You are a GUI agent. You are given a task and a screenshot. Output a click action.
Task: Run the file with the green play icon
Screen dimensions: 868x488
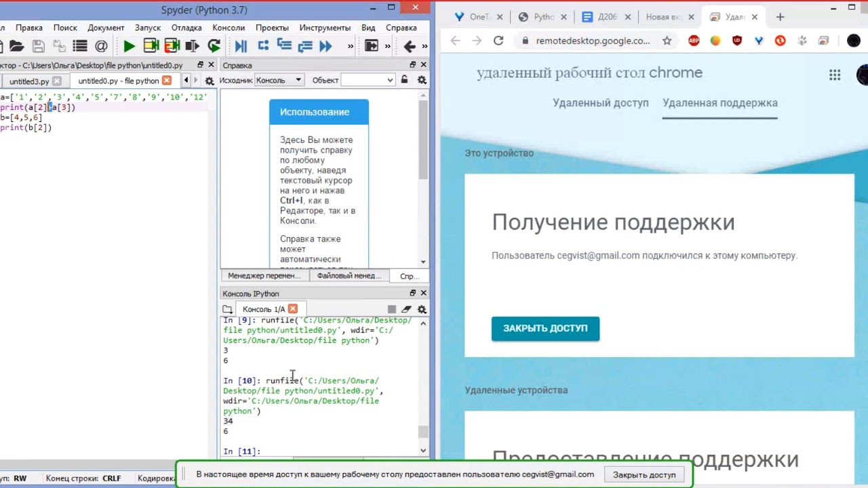(129, 46)
